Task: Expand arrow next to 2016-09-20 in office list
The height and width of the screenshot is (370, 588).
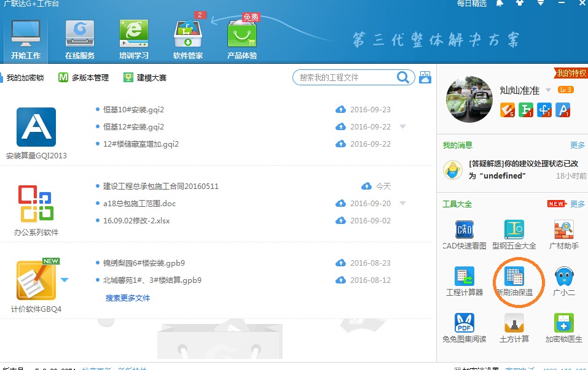Action: (402, 203)
